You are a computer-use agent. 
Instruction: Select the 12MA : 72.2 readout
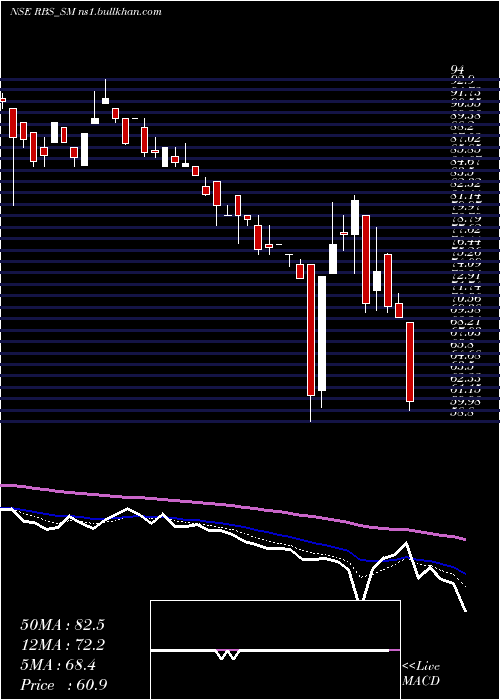(62, 645)
